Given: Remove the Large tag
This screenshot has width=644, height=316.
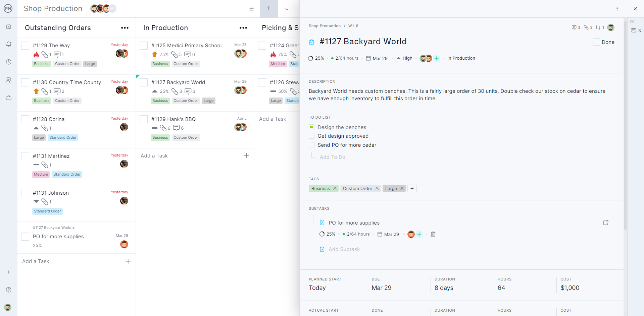Looking at the screenshot, I should [402, 188].
